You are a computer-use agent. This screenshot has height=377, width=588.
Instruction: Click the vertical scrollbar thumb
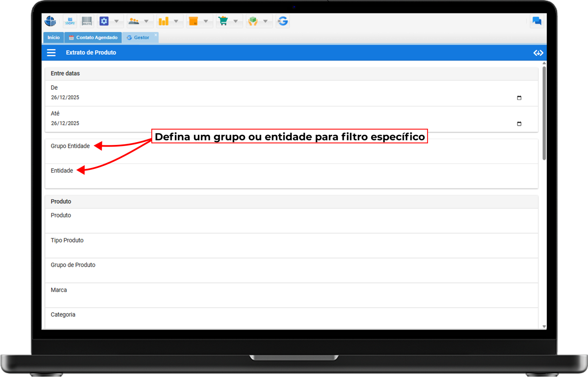pos(544,112)
